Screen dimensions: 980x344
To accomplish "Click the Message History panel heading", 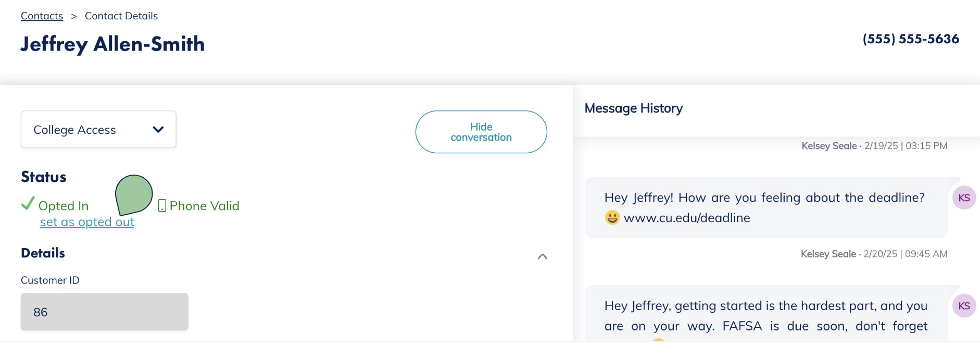I will tap(633, 108).
